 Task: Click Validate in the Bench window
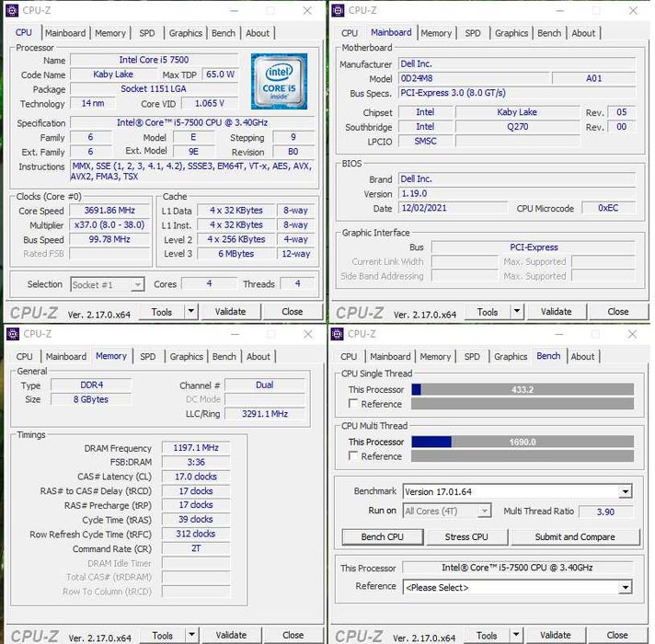[555, 635]
